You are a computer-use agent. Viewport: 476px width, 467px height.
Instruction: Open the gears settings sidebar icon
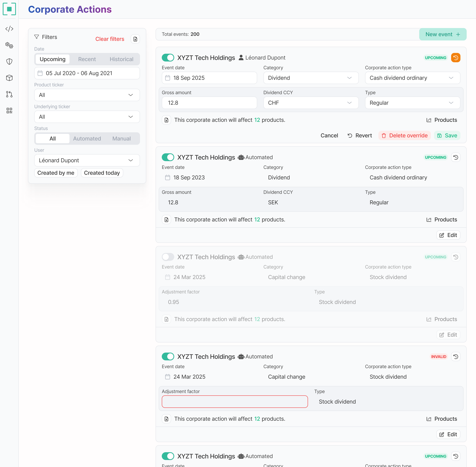tap(9, 45)
